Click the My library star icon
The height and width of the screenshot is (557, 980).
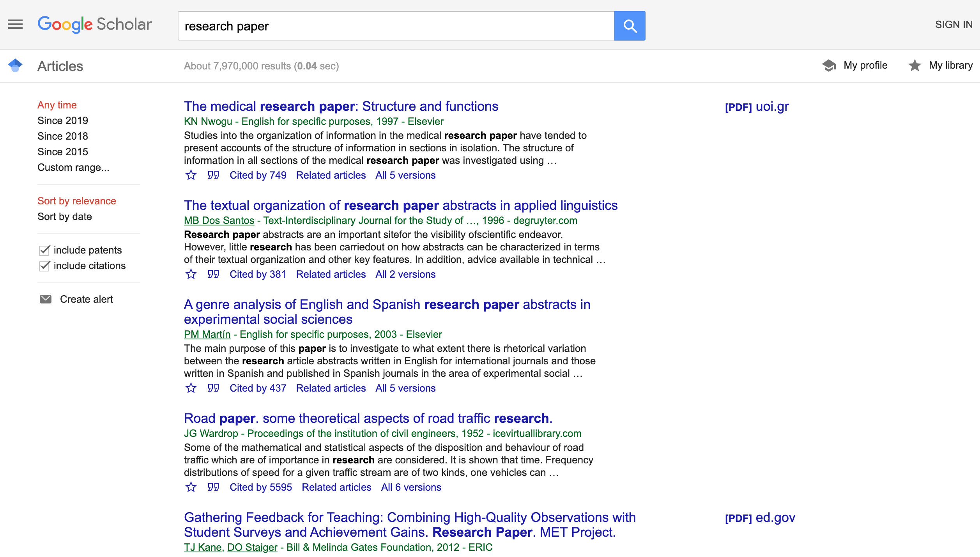coord(915,66)
